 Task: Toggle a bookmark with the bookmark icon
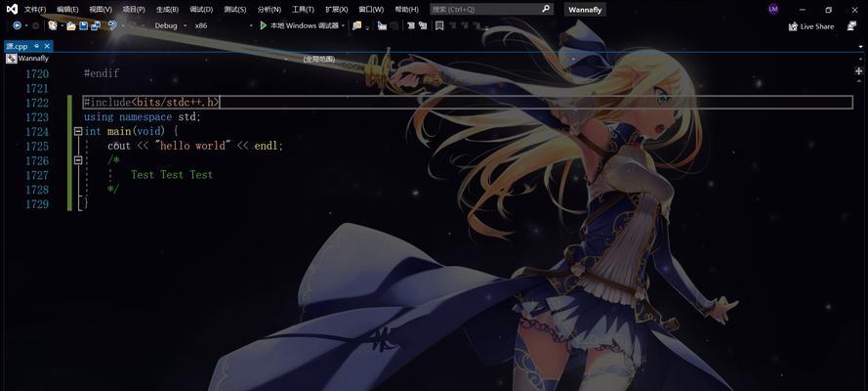pyautogui.click(x=439, y=25)
